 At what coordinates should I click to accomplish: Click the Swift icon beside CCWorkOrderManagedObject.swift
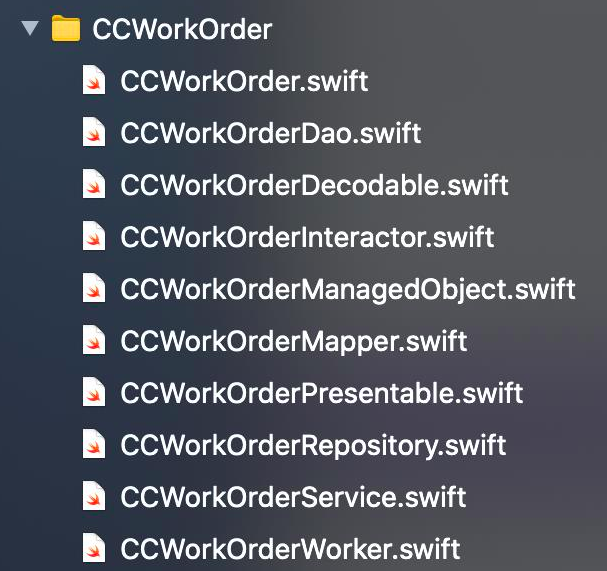click(93, 289)
